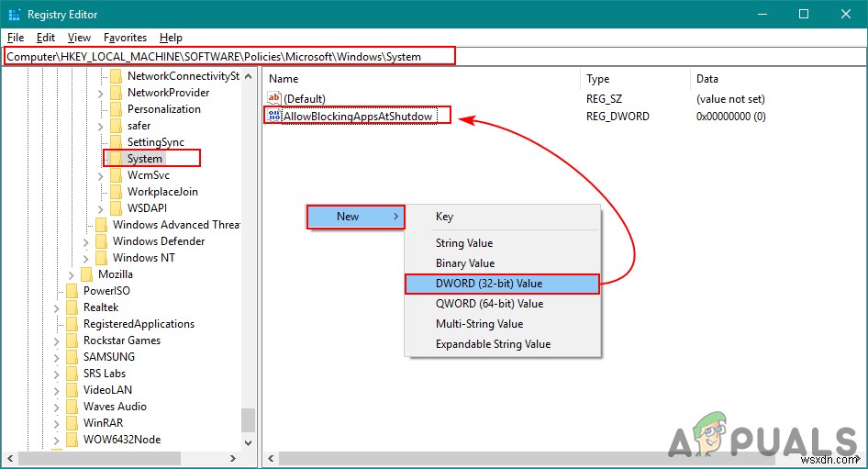Screen dimensions: 868x469
Task: Click the Registry Editor app icon in title bar
Action: tap(14, 15)
